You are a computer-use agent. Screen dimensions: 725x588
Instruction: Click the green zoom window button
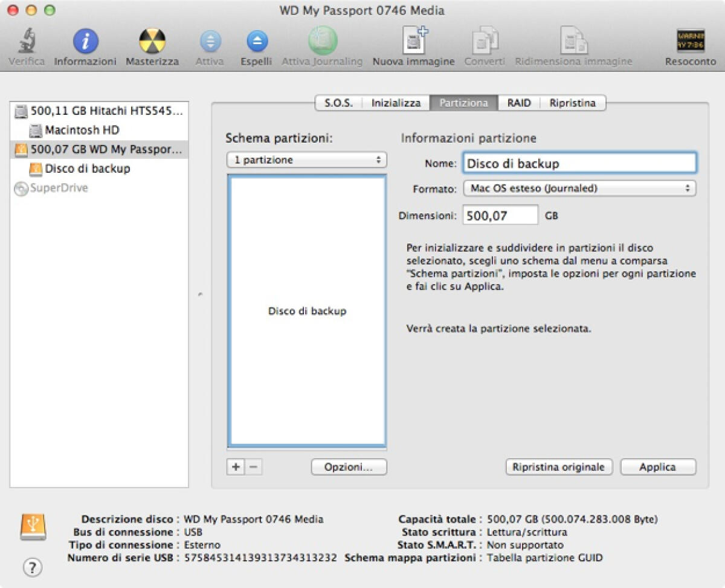(50, 10)
